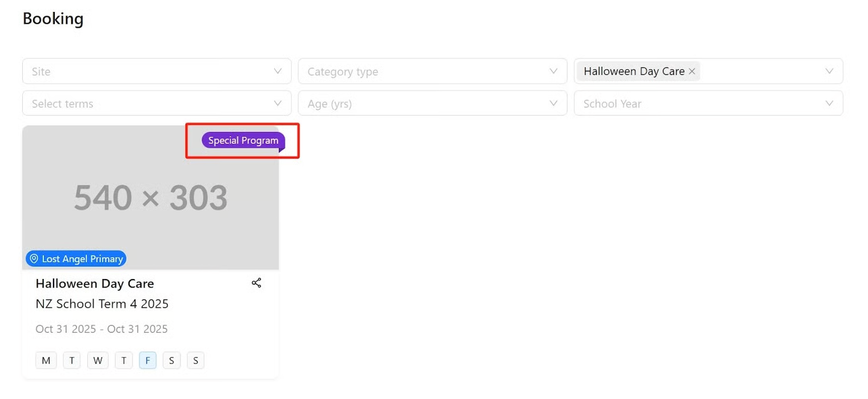
Task: Click the highlighted Friday (F) day box
Action: pyautogui.click(x=147, y=361)
